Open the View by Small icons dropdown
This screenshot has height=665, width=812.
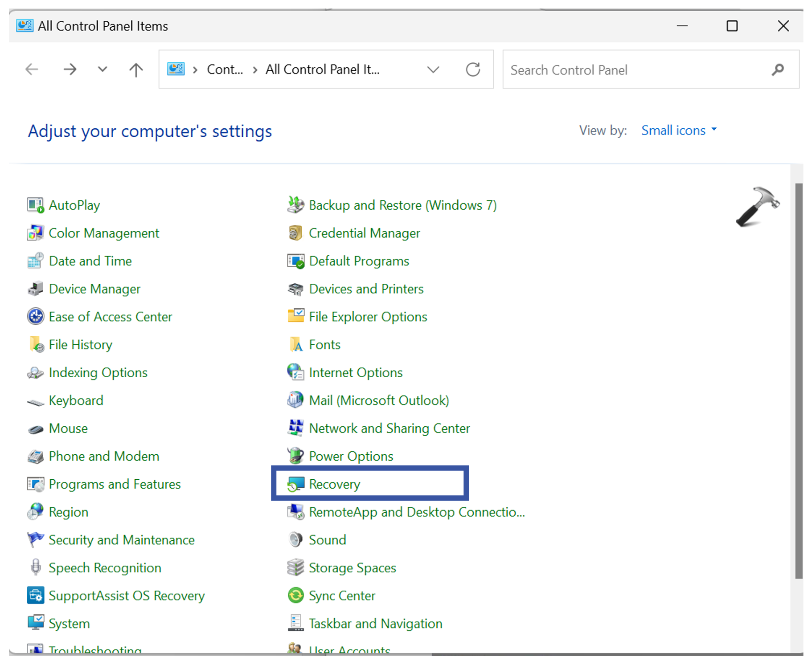click(679, 131)
